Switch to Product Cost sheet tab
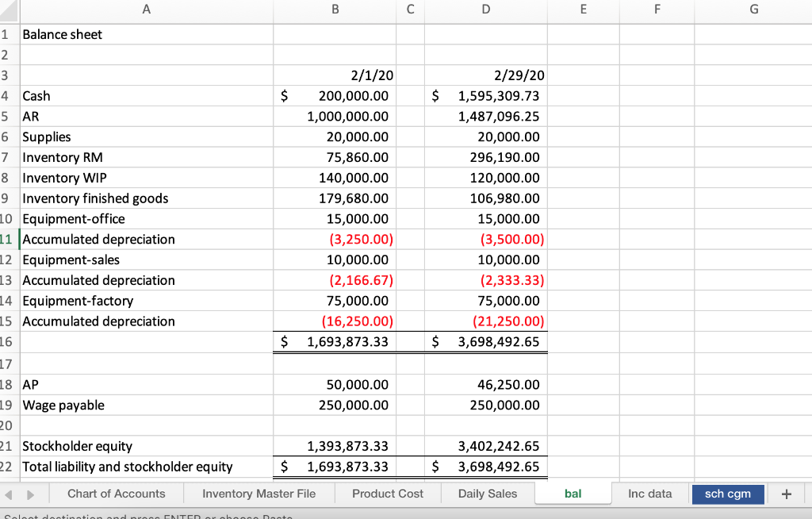 [388, 494]
